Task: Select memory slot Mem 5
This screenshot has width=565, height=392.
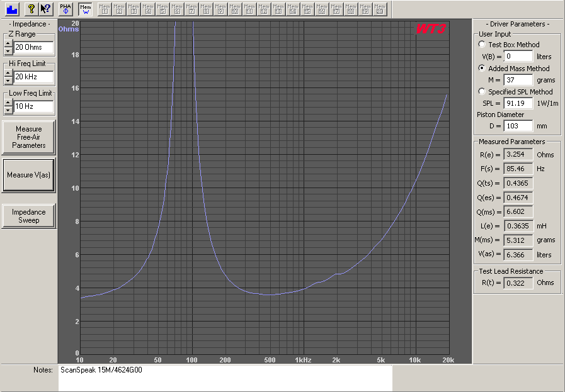Action: pos(163,9)
